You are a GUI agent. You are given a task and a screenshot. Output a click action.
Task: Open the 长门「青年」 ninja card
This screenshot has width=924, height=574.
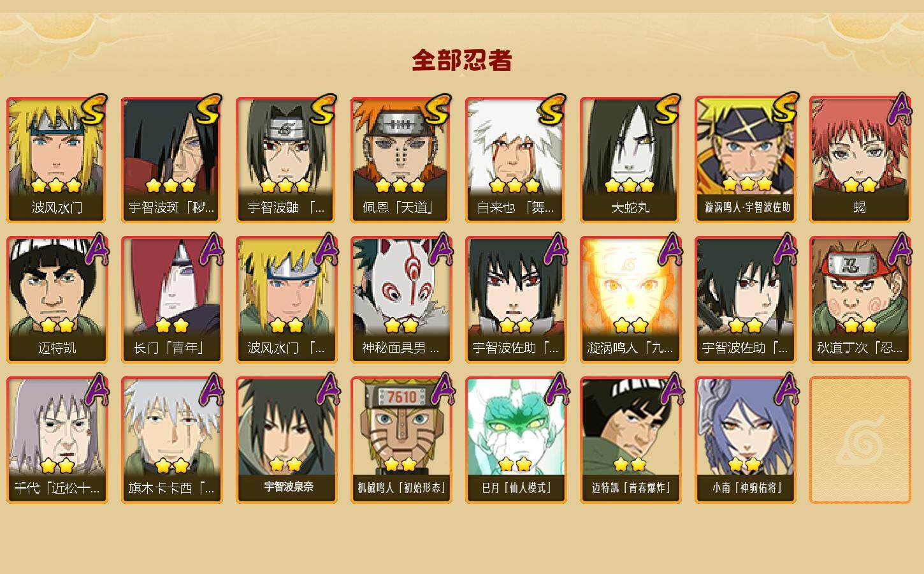click(171, 300)
